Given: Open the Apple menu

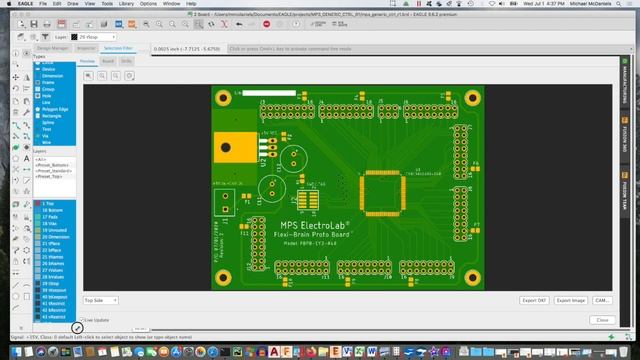Looking at the screenshot, I should (x=9, y=4).
